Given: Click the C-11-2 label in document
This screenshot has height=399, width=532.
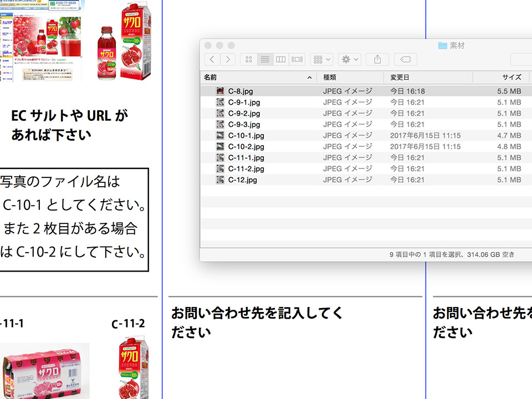Looking at the screenshot, I should coord(128,324).
